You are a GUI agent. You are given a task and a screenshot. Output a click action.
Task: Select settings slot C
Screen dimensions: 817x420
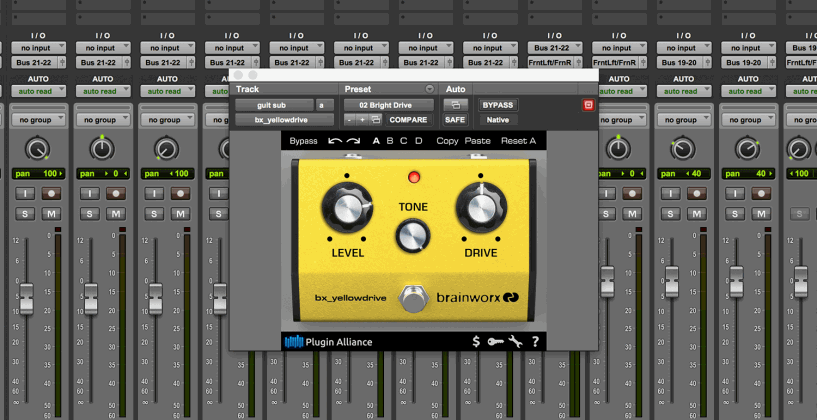point(404,141)
